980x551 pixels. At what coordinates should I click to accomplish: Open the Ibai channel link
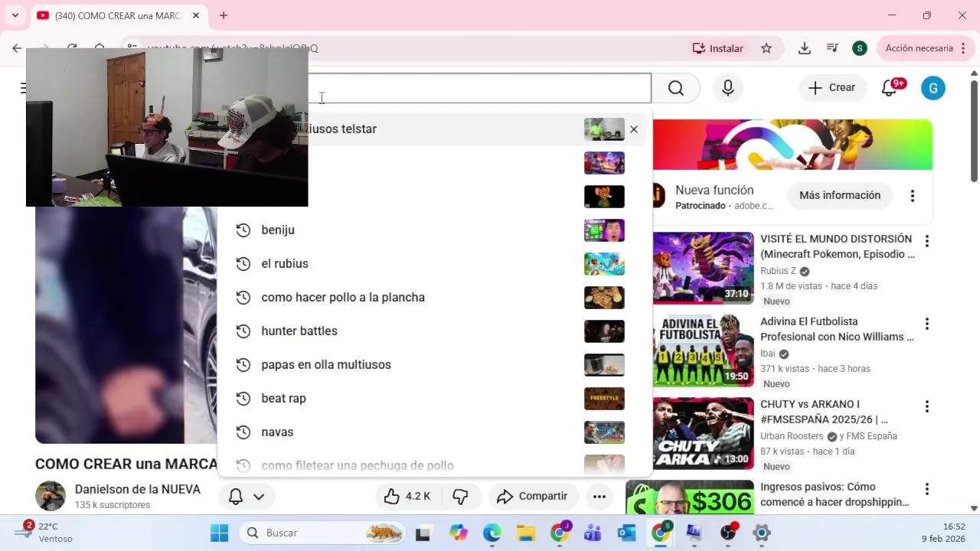[x=768, y=354]
